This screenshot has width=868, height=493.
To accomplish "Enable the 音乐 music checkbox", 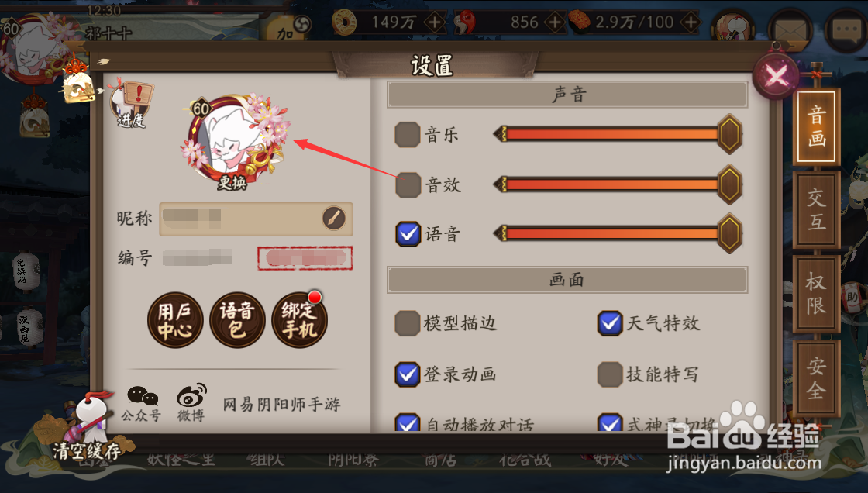I will pos(408,135).
